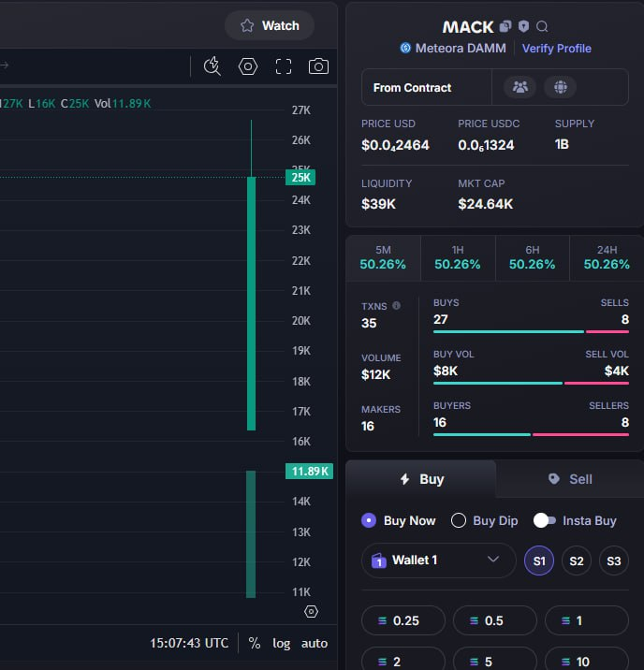Click the green price candle body
The image size is (644, 670).
(x=251, y=303)
